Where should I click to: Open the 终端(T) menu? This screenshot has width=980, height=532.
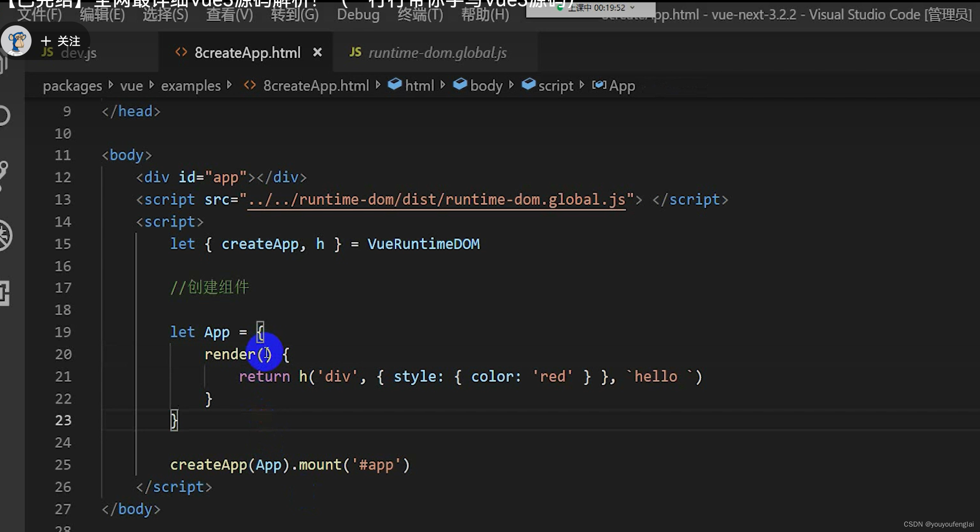pyautogui.click(x=420, y=15)
